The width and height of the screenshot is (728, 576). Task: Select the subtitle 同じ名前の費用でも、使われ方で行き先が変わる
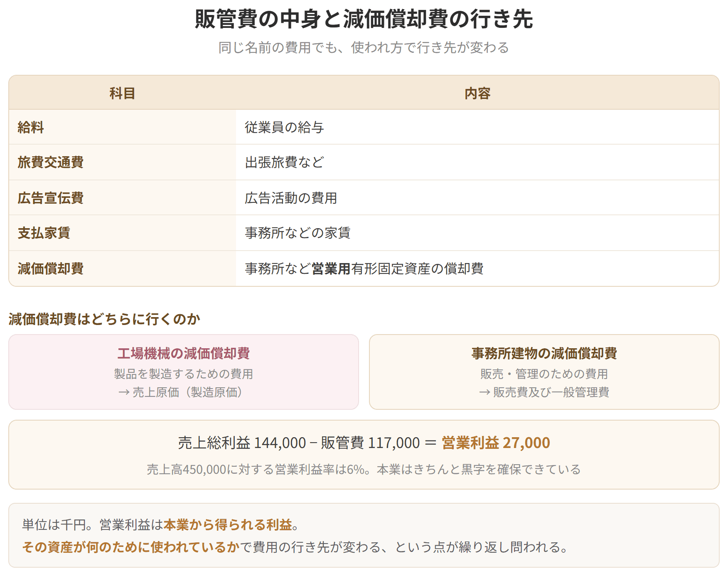[x=364, y=48]
